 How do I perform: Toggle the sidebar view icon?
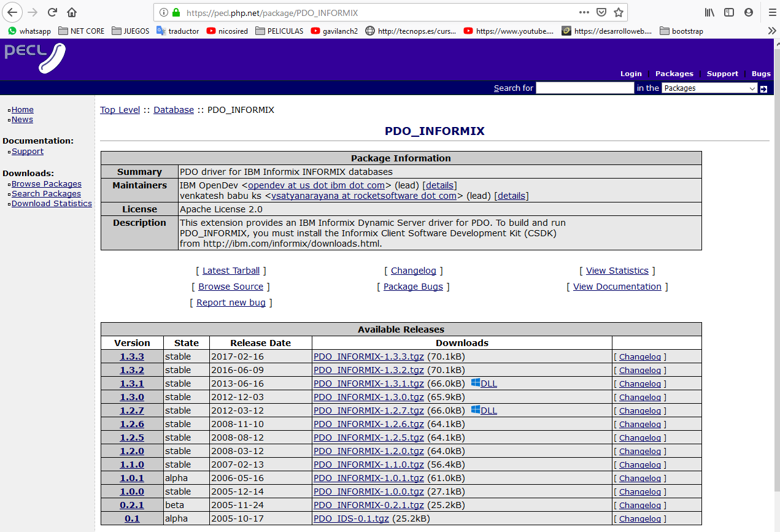(729, 12)
